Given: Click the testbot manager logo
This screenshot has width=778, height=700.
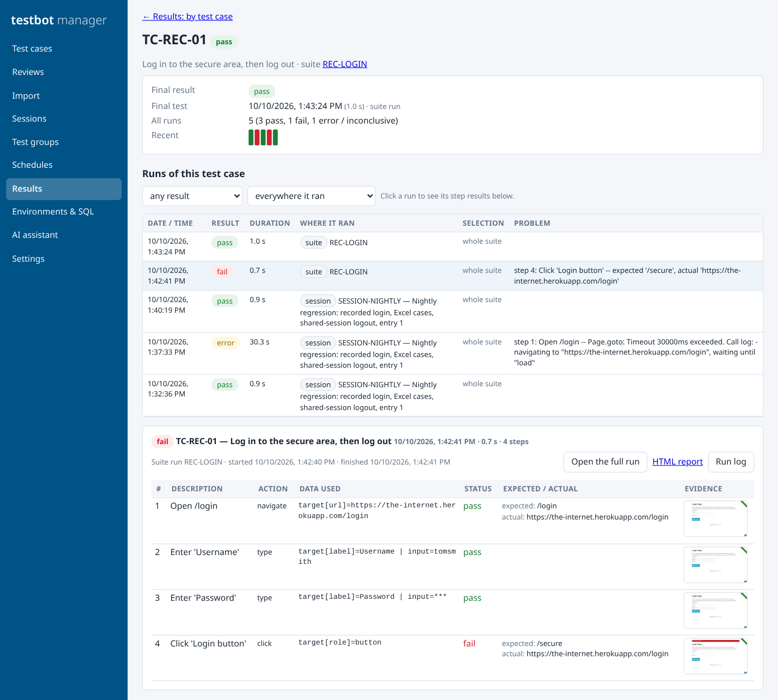Looking at the screenshot, I should click(59, 20).
